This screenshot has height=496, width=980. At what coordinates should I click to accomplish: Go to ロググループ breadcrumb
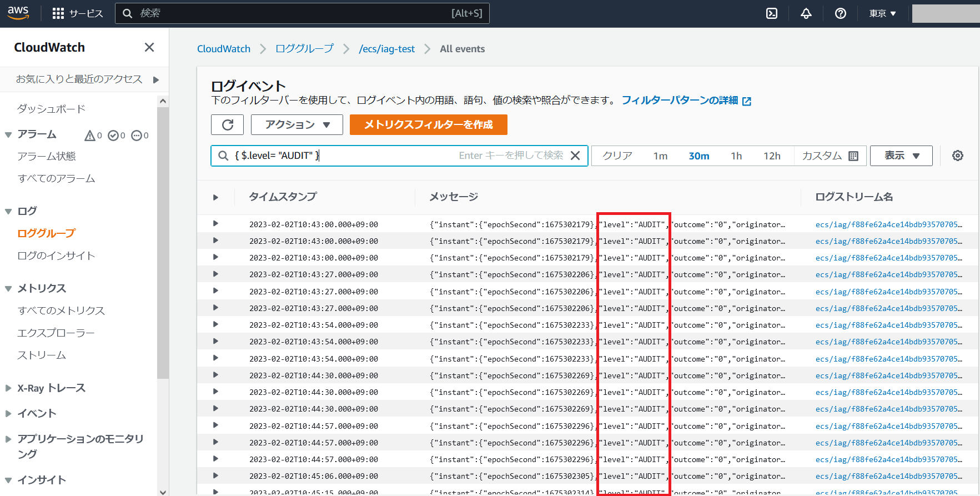(305, 49)
